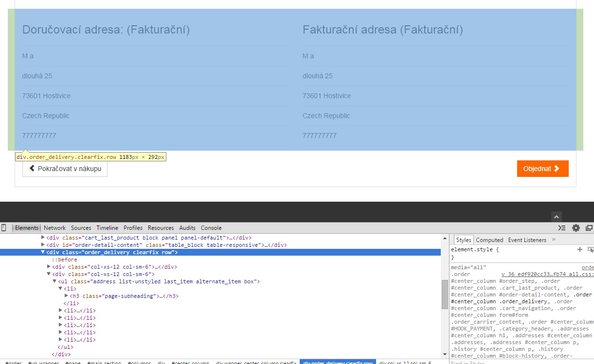Viewport: 594px width, 364px height.
Task: Open the Console tab
Action: coord(211,228)
